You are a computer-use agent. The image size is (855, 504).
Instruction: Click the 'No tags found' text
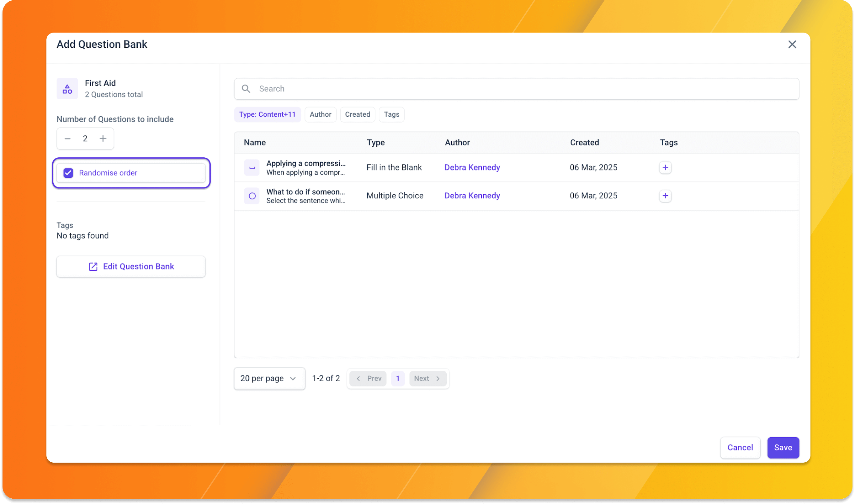click(x=82, y=236)
